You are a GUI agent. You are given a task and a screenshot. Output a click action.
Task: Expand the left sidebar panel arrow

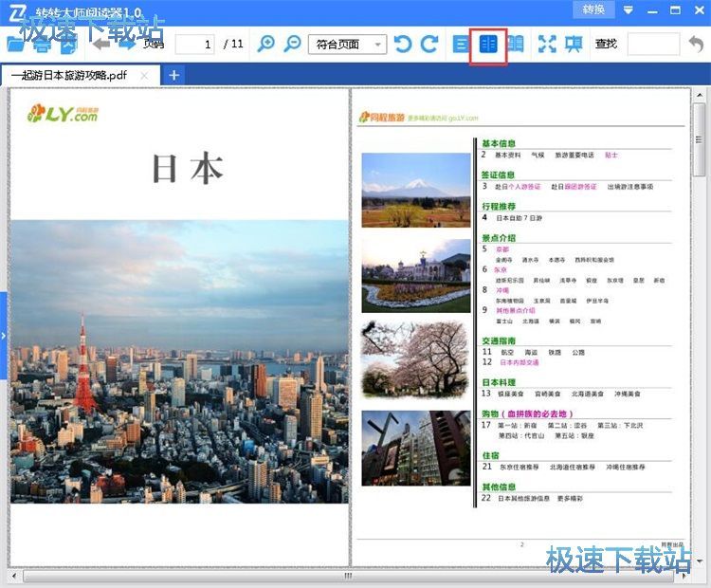(x=4, y=335)
